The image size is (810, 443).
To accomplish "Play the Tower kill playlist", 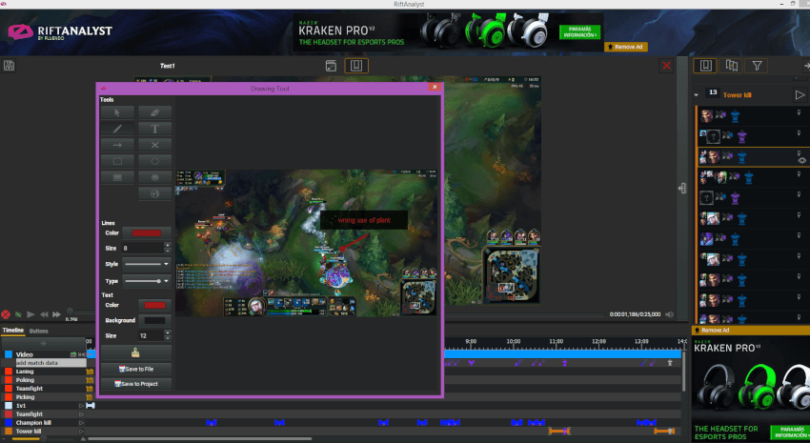I will click(799, 95).
